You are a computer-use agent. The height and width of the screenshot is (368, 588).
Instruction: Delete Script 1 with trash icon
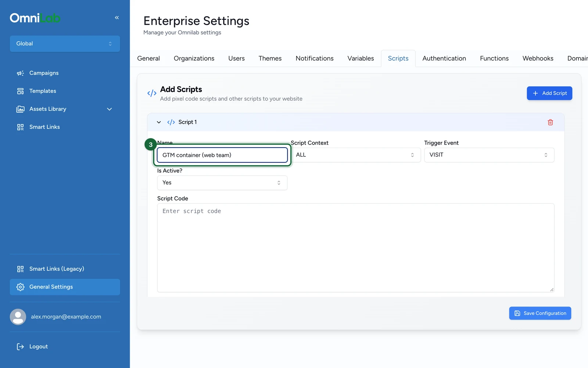coord(550,122)
